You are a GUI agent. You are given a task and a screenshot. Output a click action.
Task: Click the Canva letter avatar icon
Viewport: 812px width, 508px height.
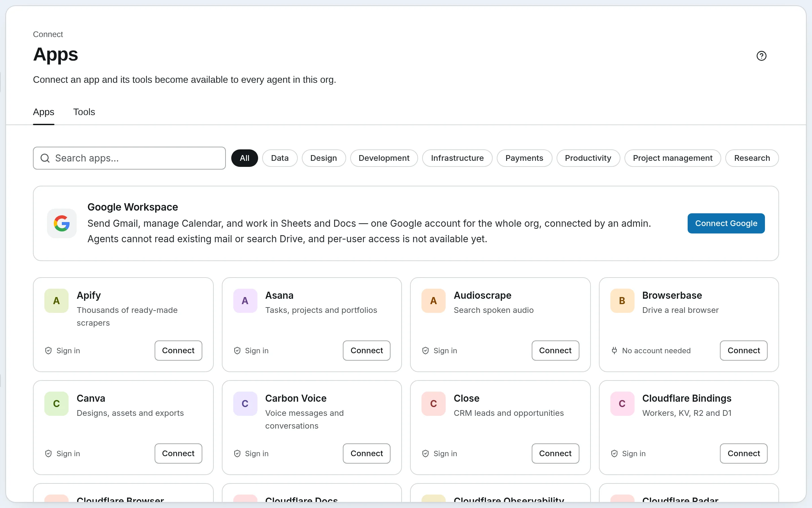[x=56, y=404]
